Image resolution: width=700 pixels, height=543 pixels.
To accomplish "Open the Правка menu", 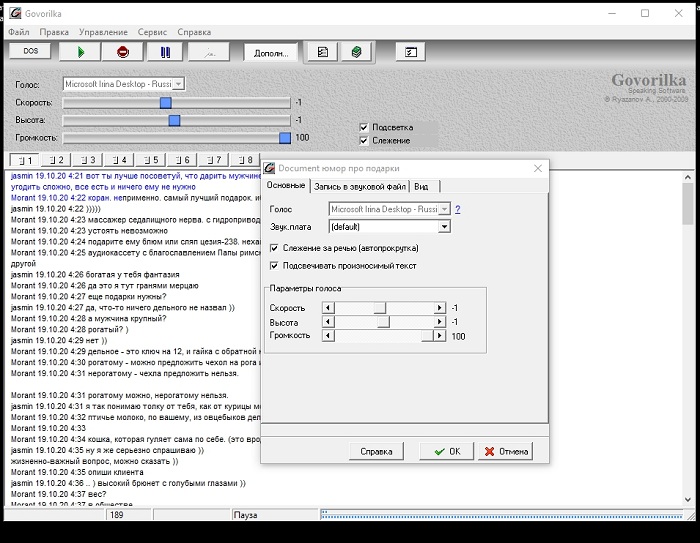I will coord(54,32).
